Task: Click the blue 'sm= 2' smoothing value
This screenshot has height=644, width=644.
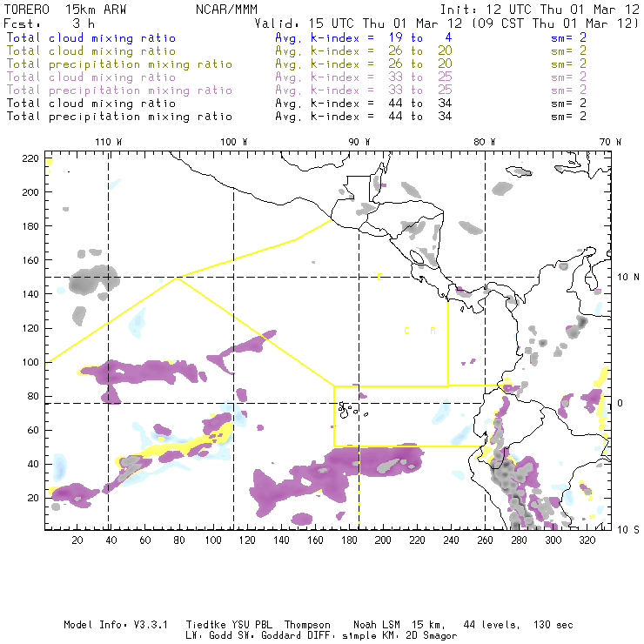Action: click(568, 37)
